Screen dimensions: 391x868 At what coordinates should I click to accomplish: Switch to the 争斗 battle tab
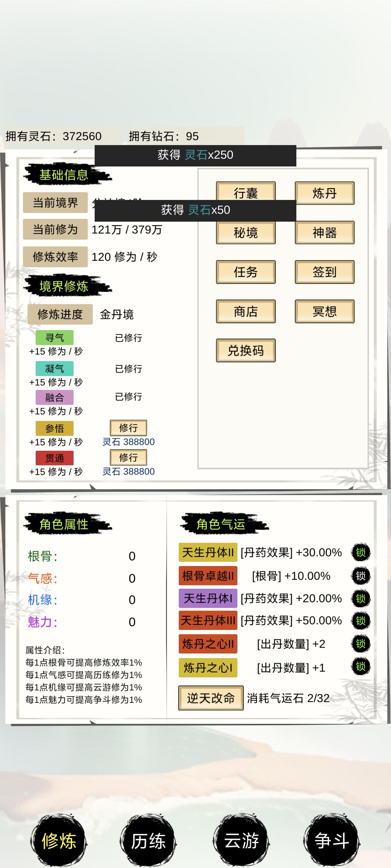(332, 841)
